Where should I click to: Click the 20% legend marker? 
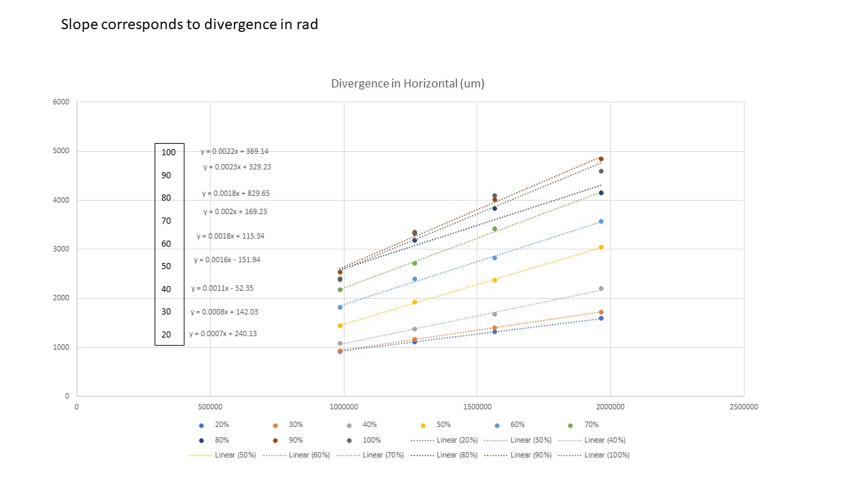coord(201,425)
